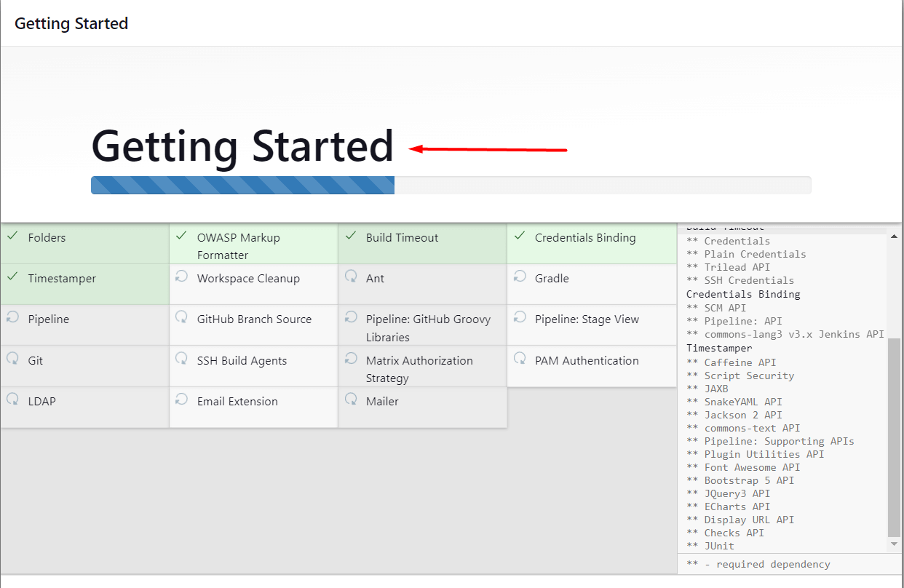The height and width of the screenshot is (588, 904).
Task: Click the spinner icon beside Email Extension
Action: click(x=181, y=400)
